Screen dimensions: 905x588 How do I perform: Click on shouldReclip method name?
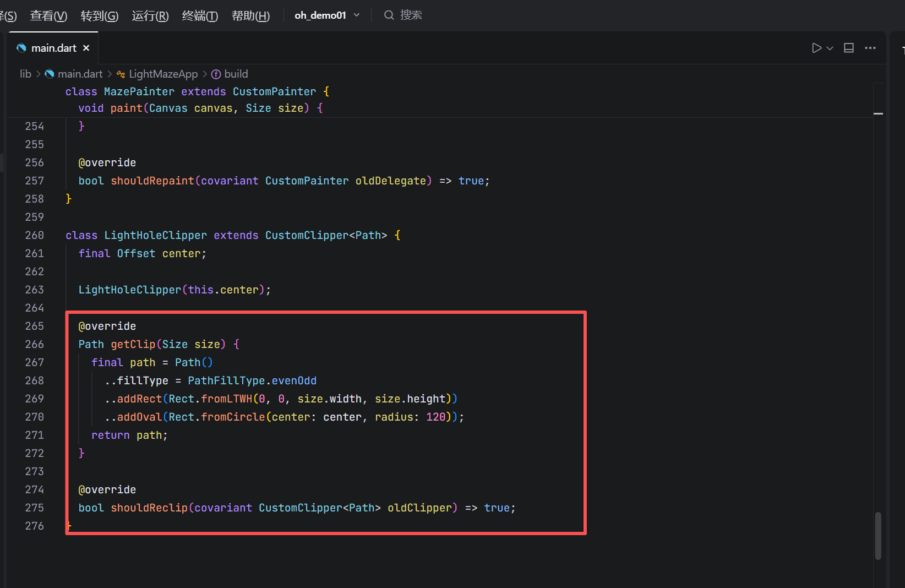tap(149, 508)
